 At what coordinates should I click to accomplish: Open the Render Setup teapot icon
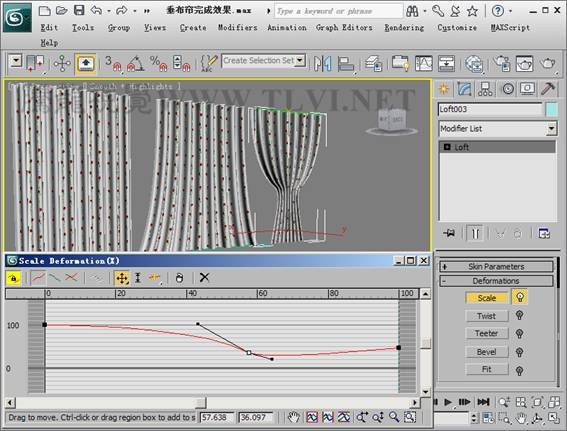click(502, 64)
